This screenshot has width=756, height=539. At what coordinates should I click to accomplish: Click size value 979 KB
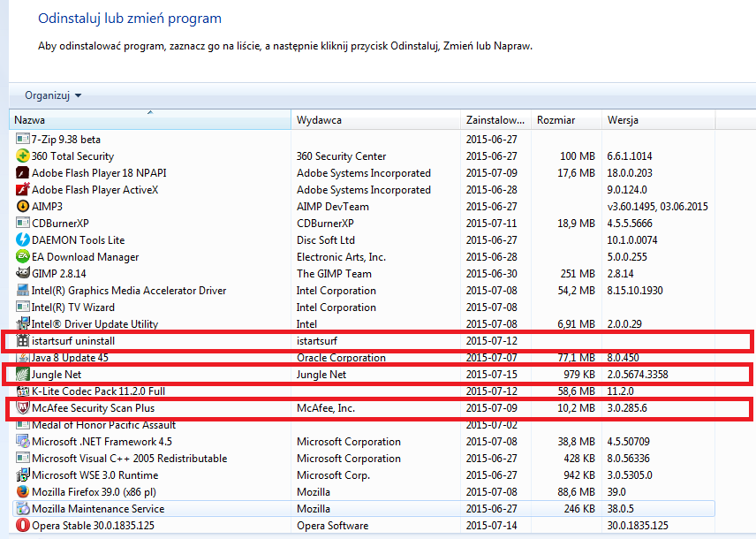coord(579,375)
